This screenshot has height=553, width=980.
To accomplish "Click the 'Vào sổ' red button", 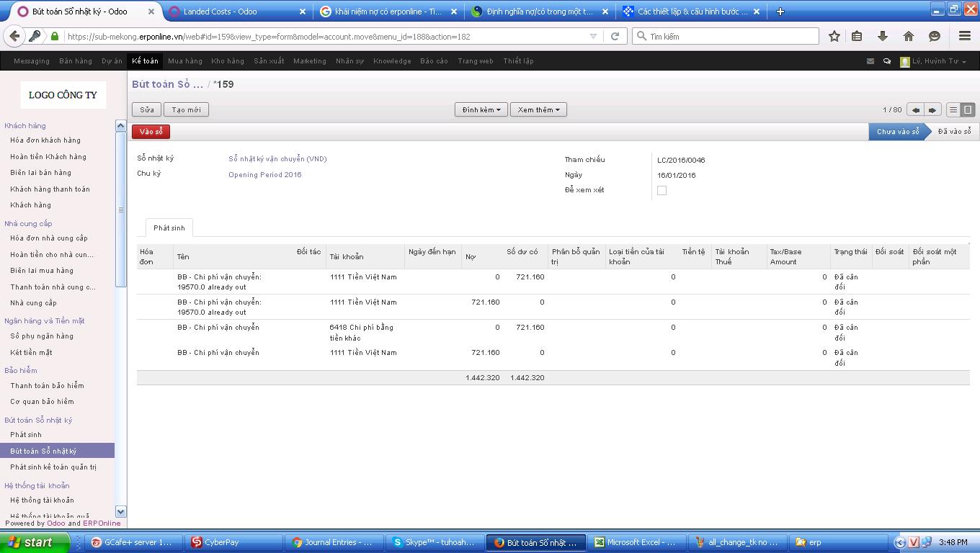I will coord(151,131).
